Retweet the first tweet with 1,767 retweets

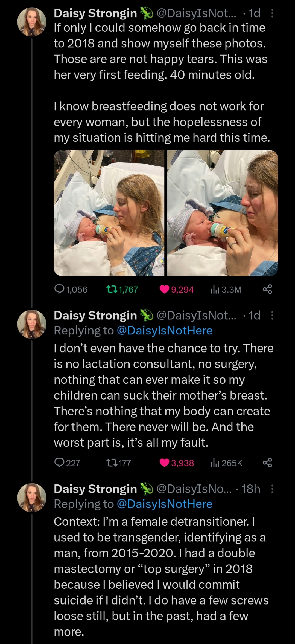pos(111,289)
